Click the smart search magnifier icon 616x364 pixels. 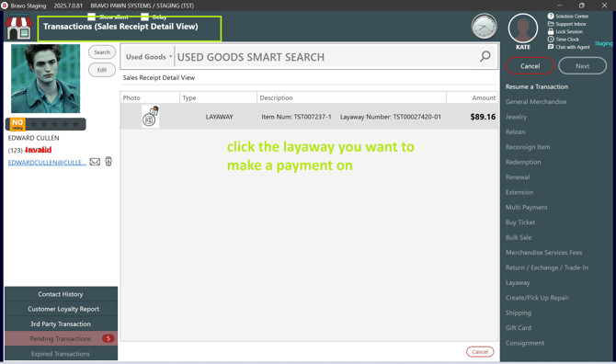pos(485,57)
